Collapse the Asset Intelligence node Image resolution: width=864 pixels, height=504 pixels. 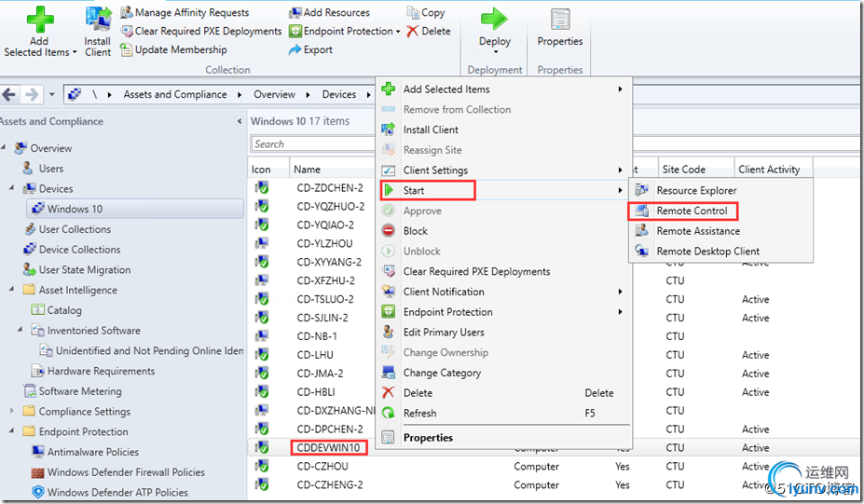tap(11, 290)
